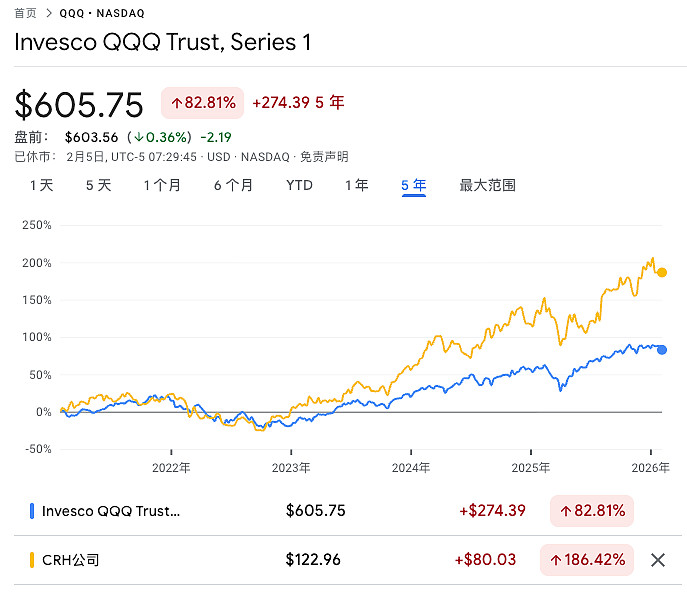Click the CRH 186.42% gain badge
The height and width of the screenshot is (601, 687).
(x=587, y=560)
